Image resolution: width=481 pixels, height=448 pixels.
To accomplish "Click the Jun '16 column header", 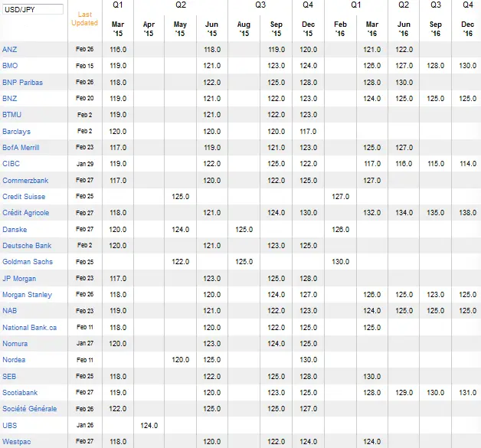I will pos(404,29).
